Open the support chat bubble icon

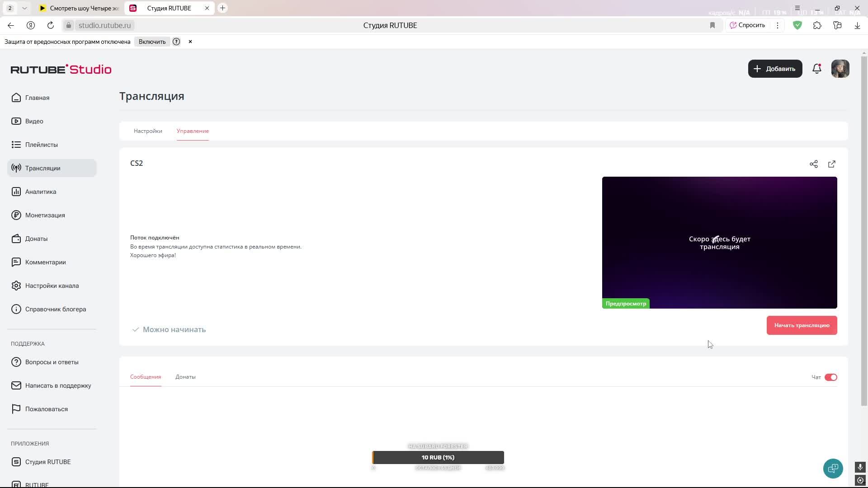pyautogui.click(x=833, y=469)
